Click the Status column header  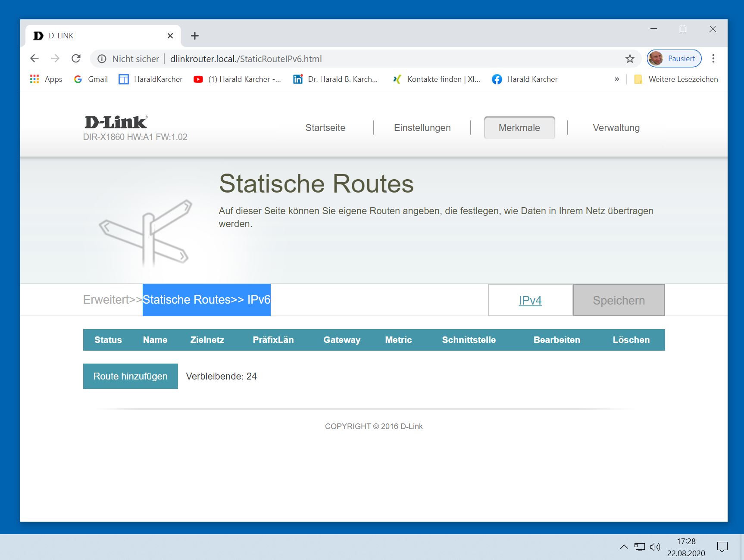[x=108, y=340]
